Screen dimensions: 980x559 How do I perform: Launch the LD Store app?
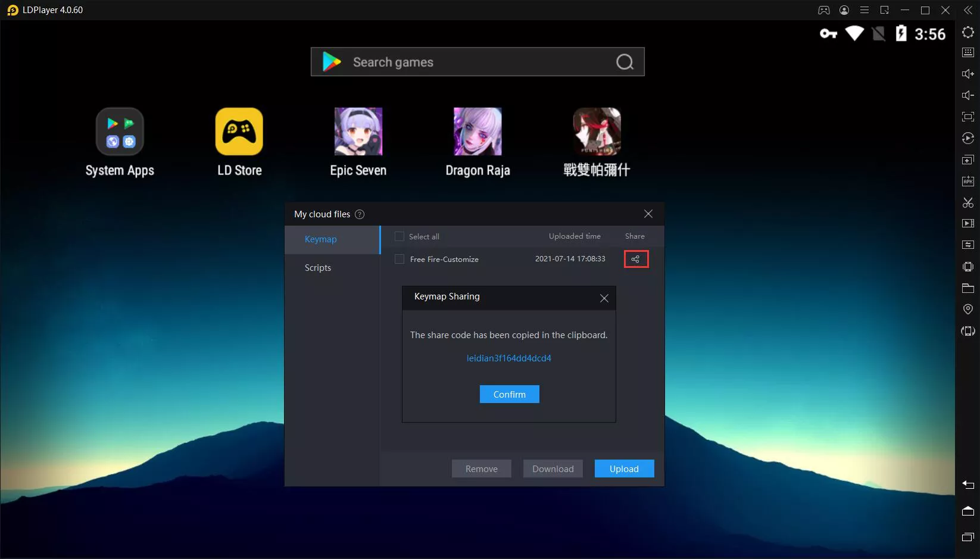point(239,143)
